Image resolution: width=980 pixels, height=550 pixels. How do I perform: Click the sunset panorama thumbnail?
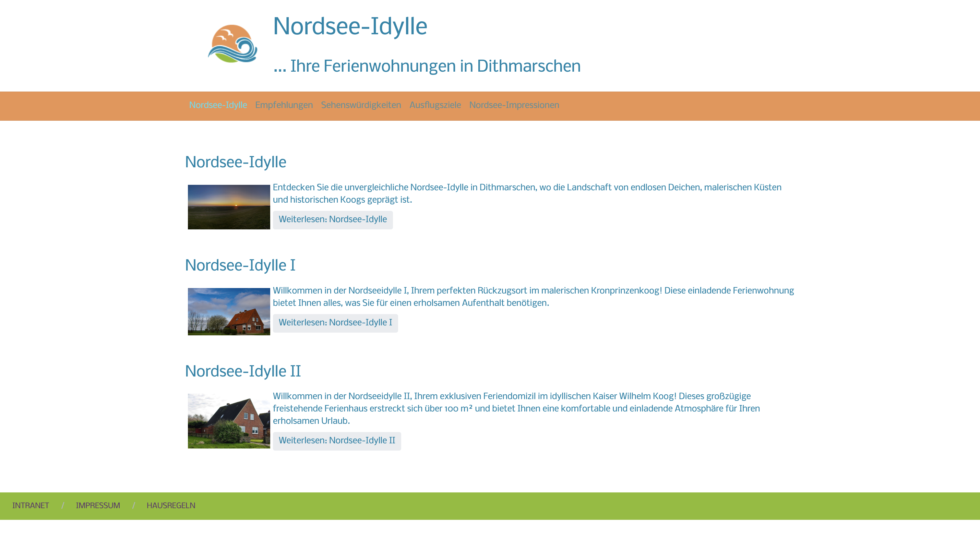coord(229,207)
